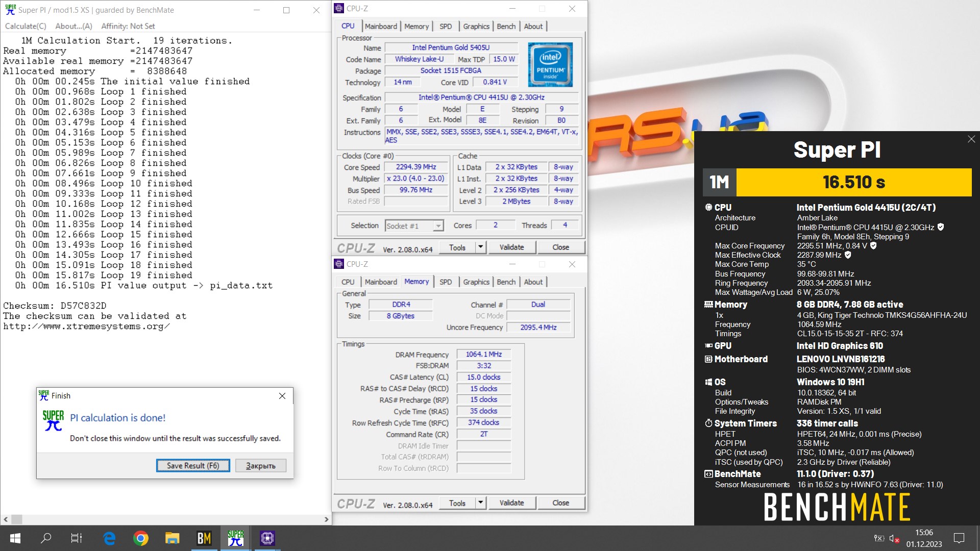This screenshot has width=980, height=551.
Task: Open Graphics tab in upper CPU-Z
Action: point(476,26)
